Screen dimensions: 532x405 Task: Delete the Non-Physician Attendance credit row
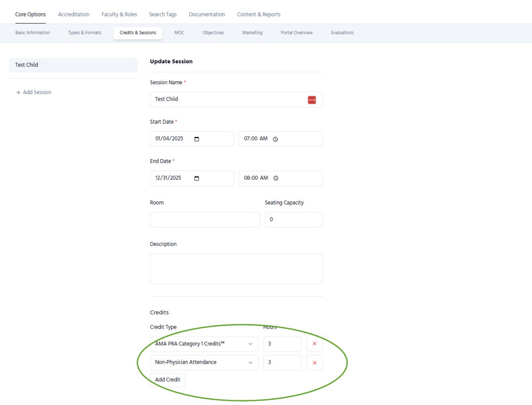click(x=314, y=363)
